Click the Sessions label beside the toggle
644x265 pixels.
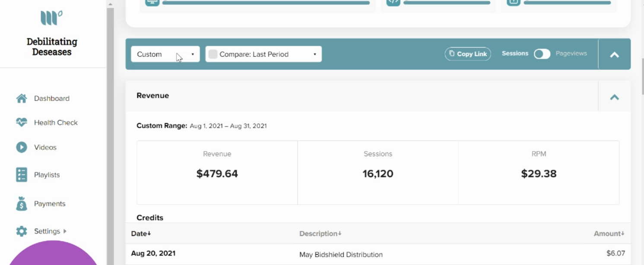click(515, 54)
